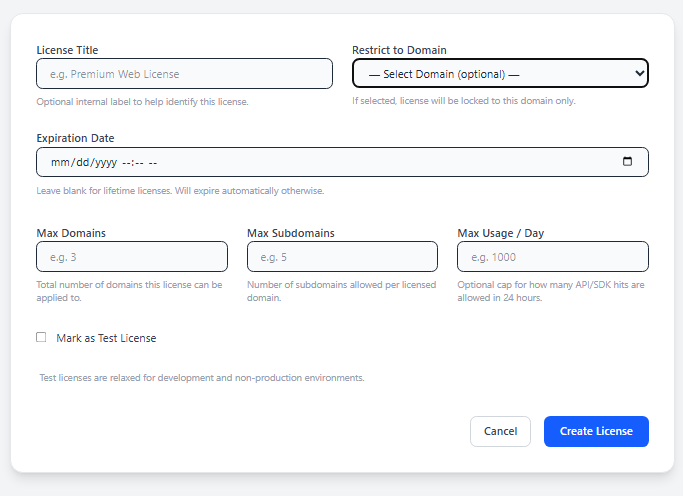Viewport: 683px width, 496px height.
Task: Click the 'Max Usage / Day' field label
Action: (x=500, y=233)
